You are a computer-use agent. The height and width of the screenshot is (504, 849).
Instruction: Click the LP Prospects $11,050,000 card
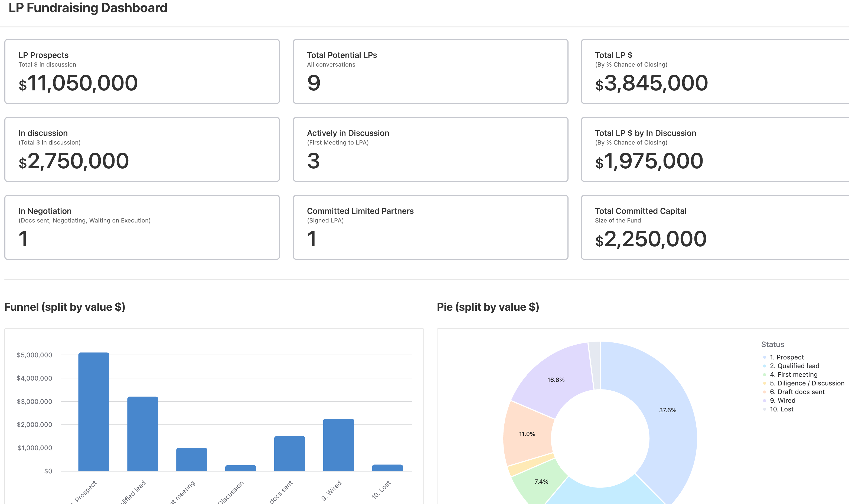(x=142, y=71)
